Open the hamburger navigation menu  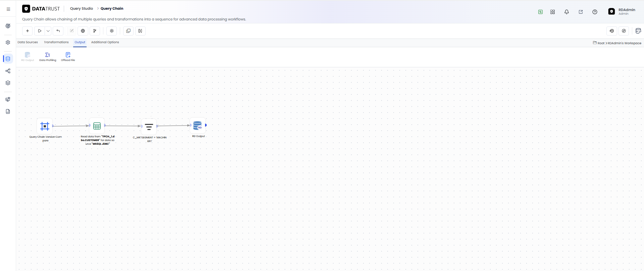point(8,9)
